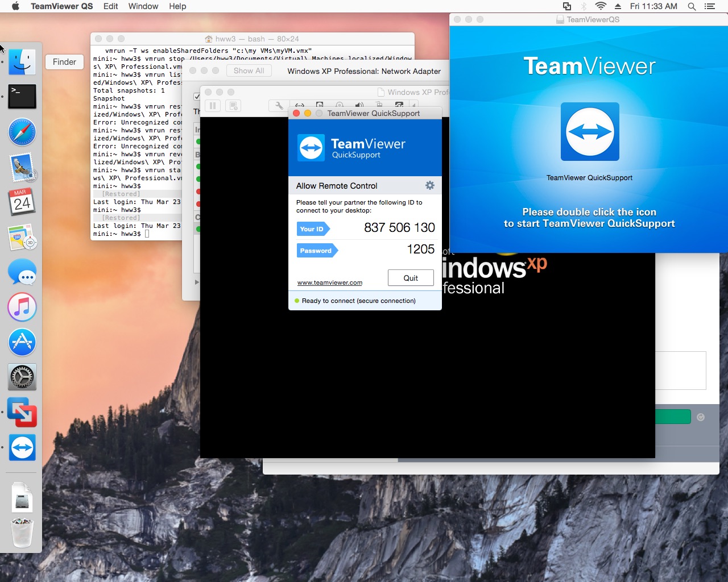
Task: Launch Safari from the dock
Action: [22, 133]
